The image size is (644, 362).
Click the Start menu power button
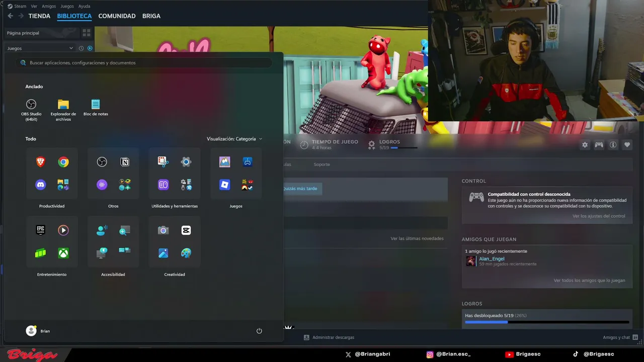pyautogui.click(x=259, y=331)
